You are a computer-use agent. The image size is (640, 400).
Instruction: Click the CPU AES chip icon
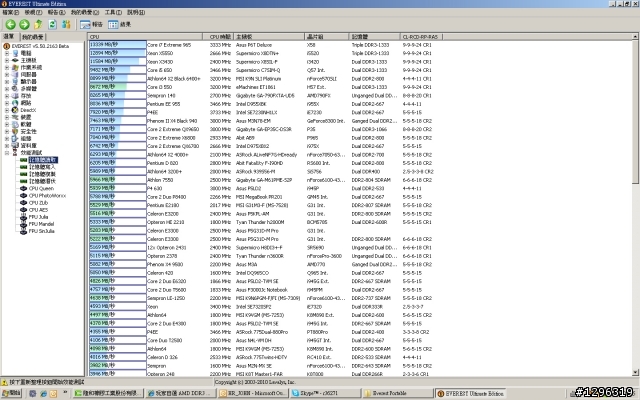click(x=23, y=210)
